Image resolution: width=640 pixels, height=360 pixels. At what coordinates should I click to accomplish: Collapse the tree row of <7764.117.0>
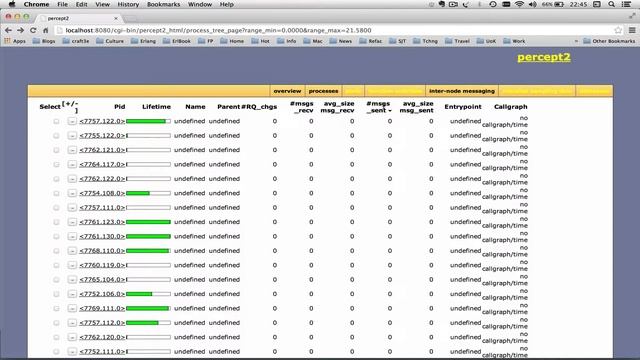point(72,164)
